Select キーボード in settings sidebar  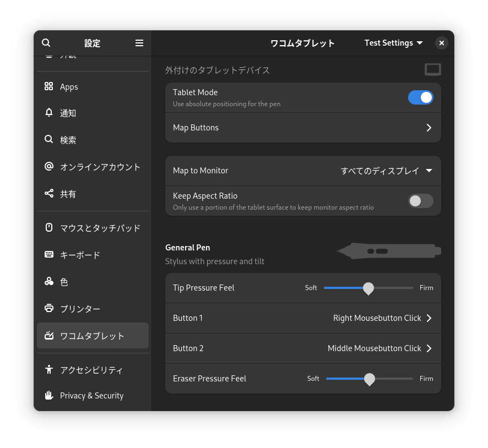(93, 255)
